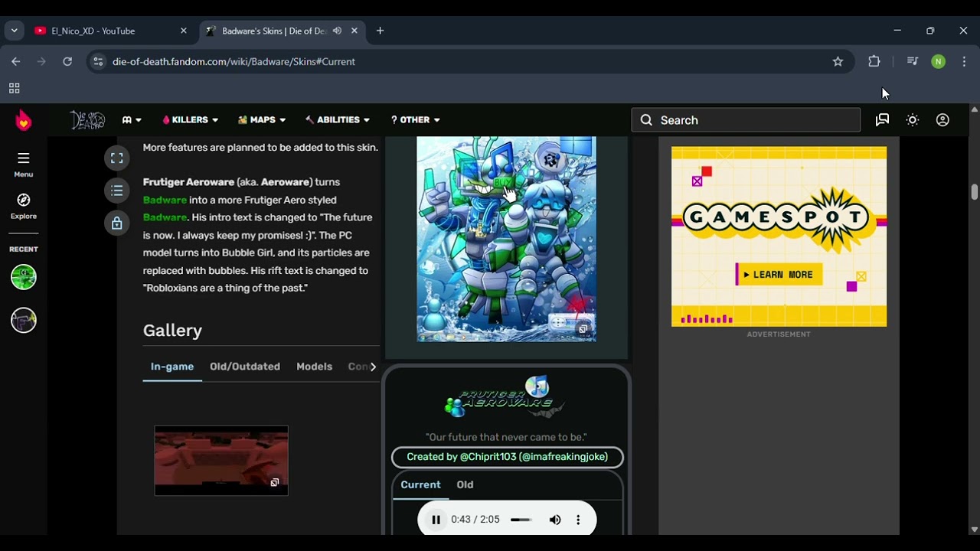This screenshot has height=551, width=980.
Task: Open the notifications messages icon
Action: tap(883, 120)
